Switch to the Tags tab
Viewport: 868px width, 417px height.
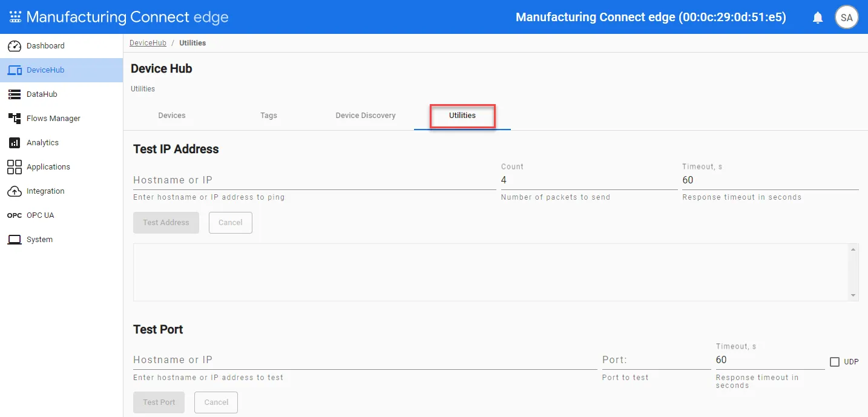tap(269, 116)
